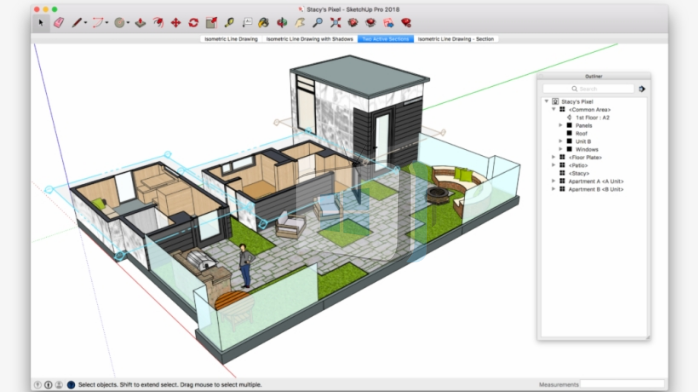Image resolution: width=698 pixels, height=392 pixels.
Task: Open the Extension Manager ruby icon
Action: click(x=406, y=23)
